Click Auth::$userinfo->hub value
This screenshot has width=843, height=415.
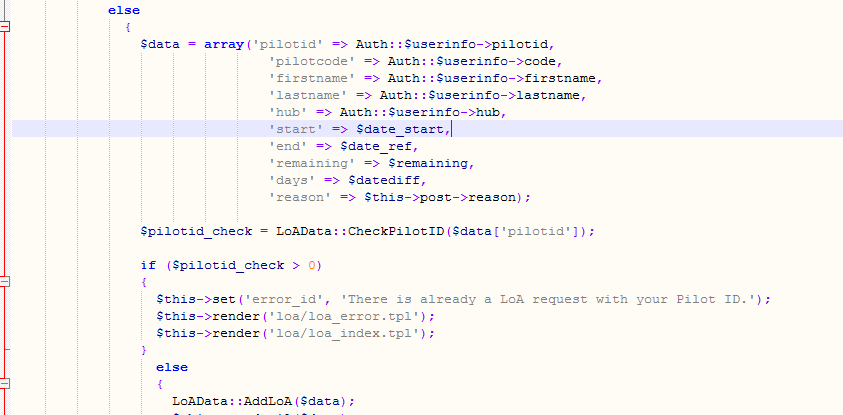point(419,112)
